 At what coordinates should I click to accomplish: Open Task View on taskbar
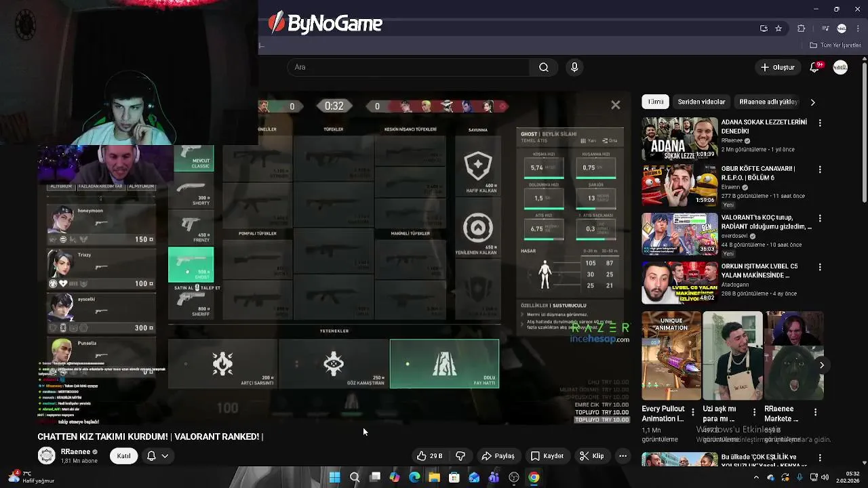(374, 477)
